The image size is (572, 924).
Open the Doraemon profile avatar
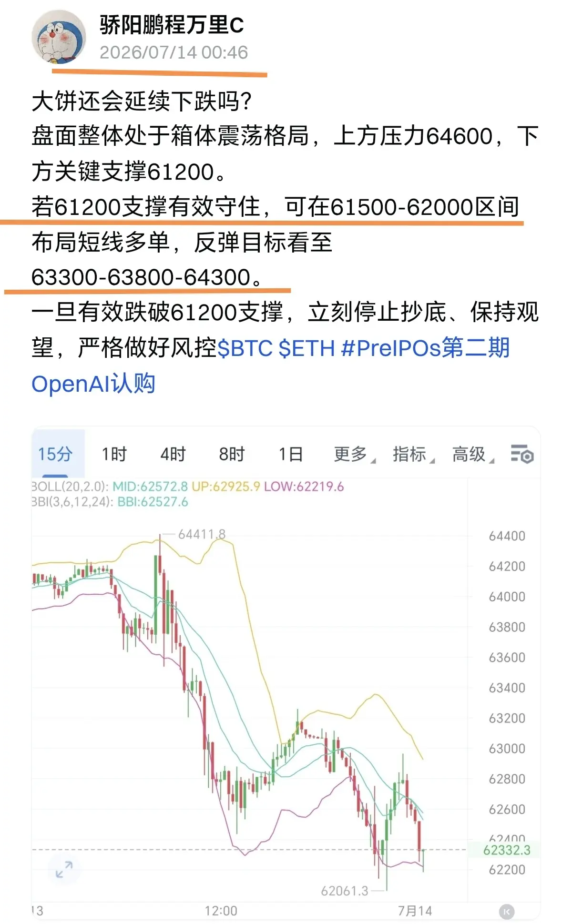(x=59, y=37)
